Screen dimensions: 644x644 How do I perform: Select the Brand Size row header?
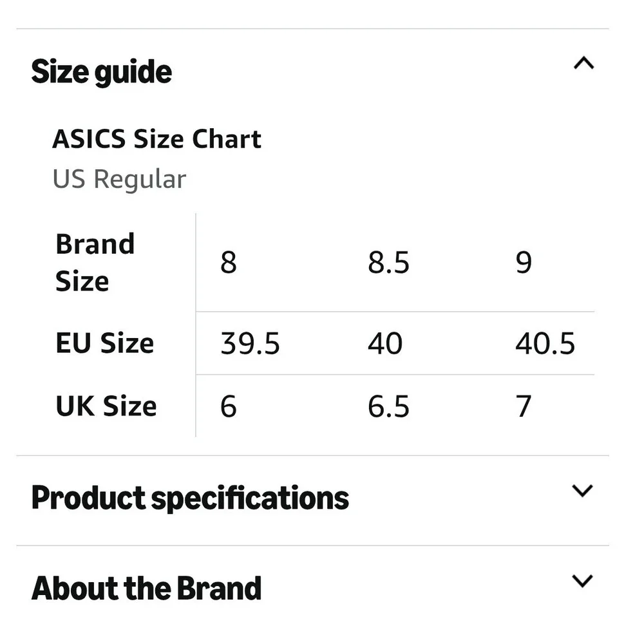[x=95, y=263]
